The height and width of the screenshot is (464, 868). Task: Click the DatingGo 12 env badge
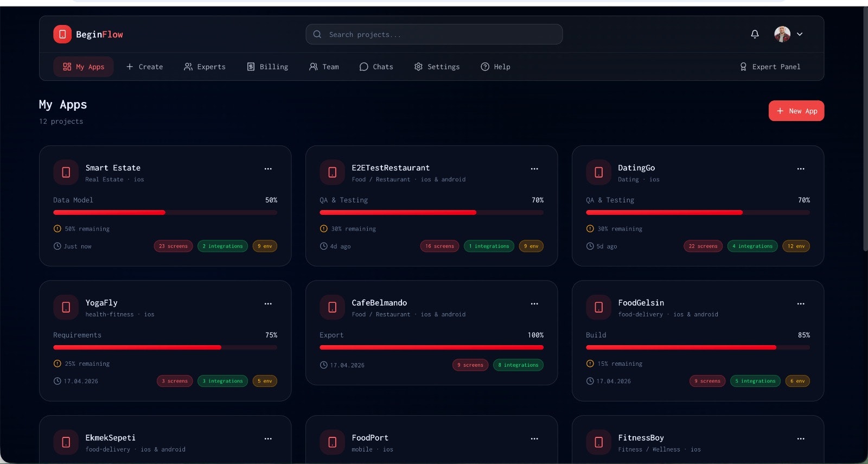(796, 246)
